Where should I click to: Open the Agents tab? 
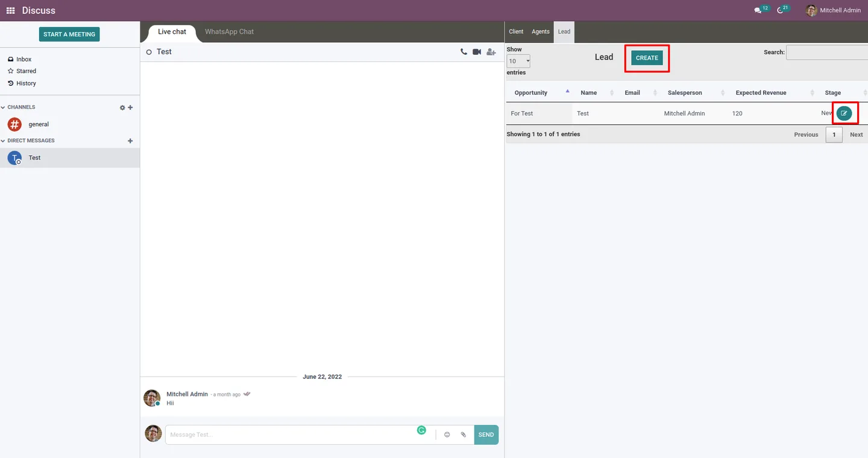coord(541,31)
